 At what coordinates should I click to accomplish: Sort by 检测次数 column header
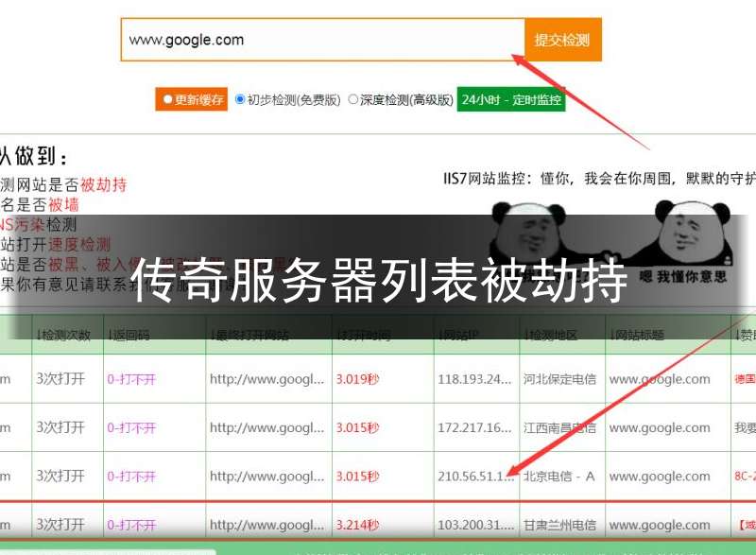[x=63, y=335]
